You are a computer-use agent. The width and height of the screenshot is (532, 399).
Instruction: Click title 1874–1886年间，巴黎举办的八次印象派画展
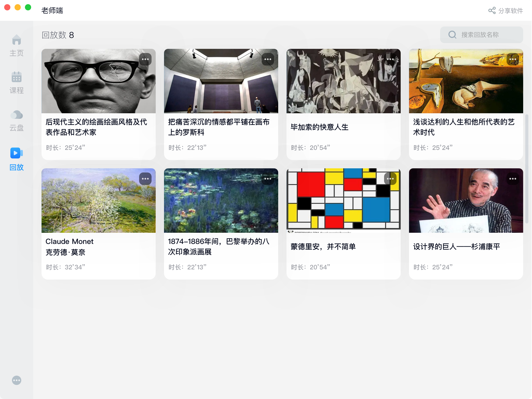219,247
